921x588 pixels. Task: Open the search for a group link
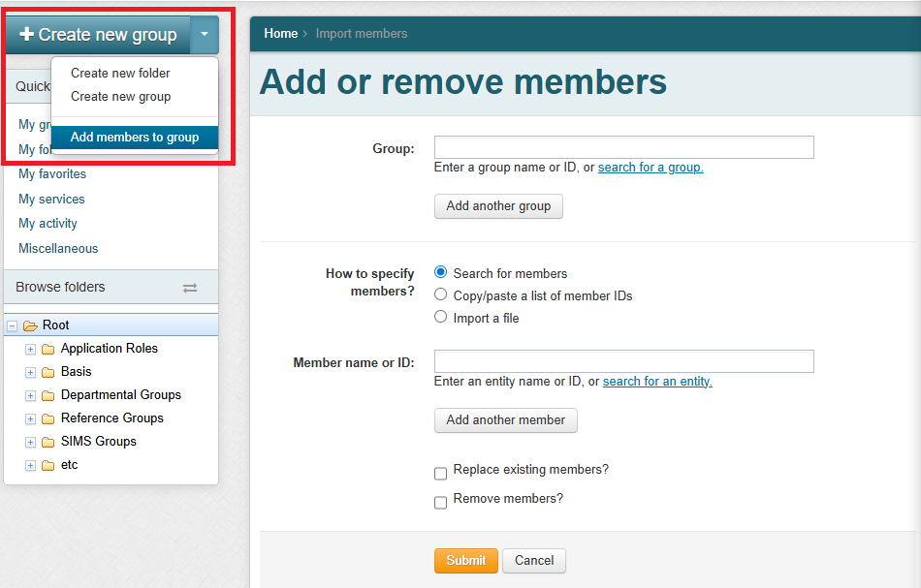[651, 168]
